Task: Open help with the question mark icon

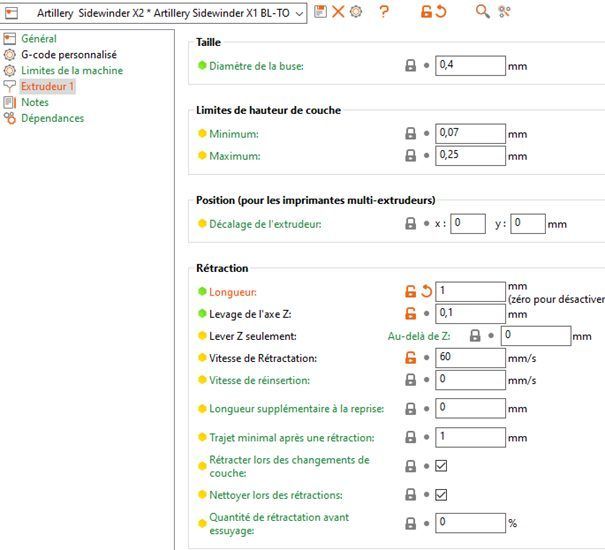Action: point(384,12)
